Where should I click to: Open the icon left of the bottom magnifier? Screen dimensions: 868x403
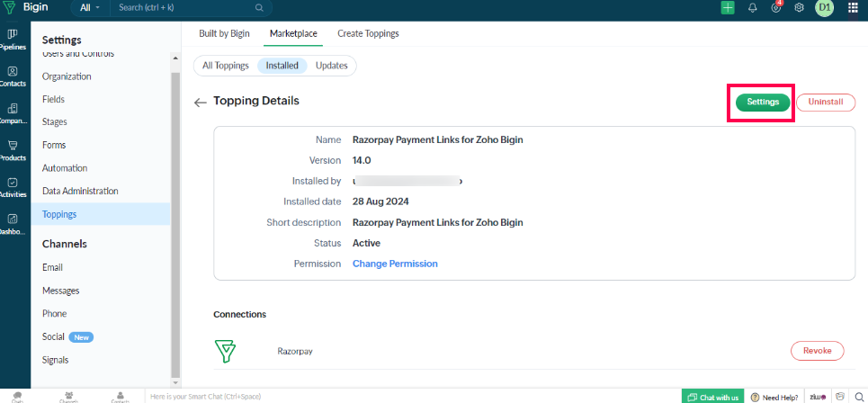[840, 397]
